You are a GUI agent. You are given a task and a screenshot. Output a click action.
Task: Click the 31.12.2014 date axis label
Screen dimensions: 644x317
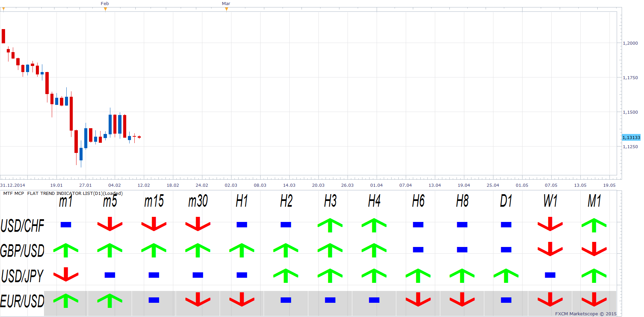13,185
